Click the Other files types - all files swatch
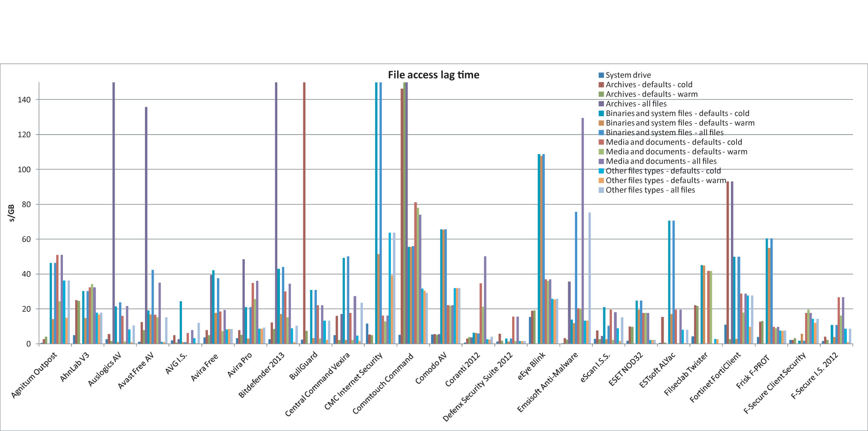The height and width of the screenshot is (431, 868). pyautogui.click(x=601, y=190)
